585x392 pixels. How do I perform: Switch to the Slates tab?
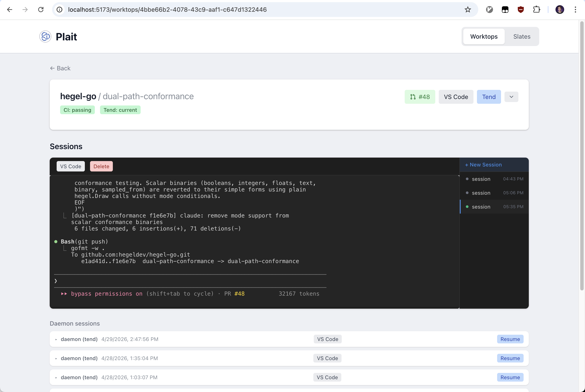[522, 36]
